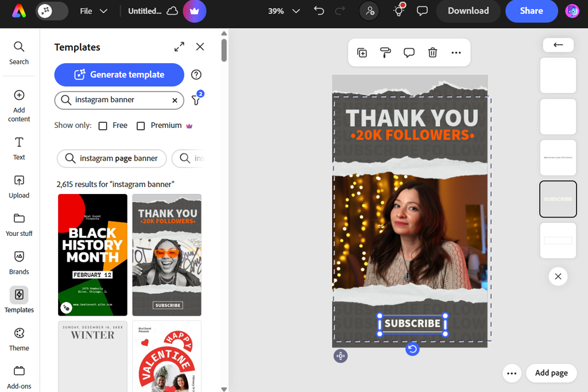Screen dimensions: 588x392
Task: Select the Winter template thumbnail
Action: tap(92, 356)
